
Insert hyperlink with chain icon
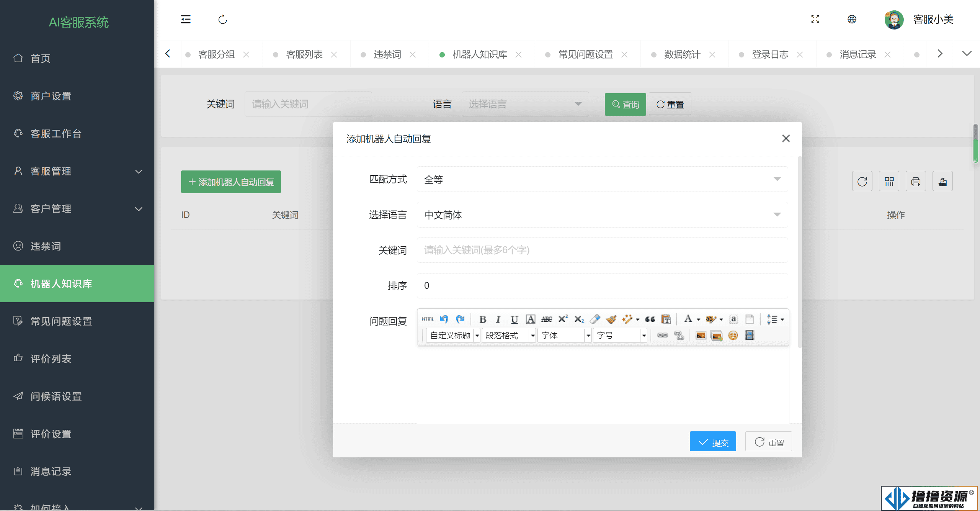[663, 336]
